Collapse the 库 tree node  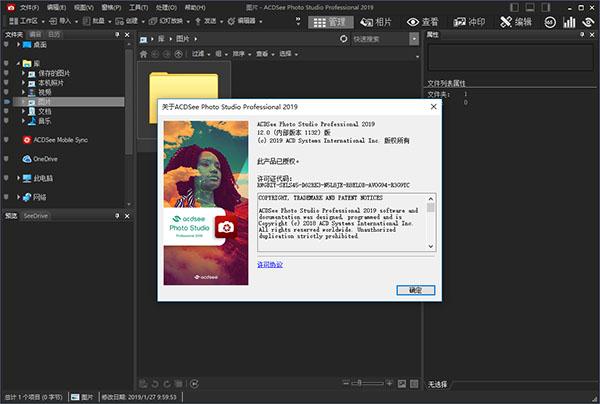[x=18, y=64]
